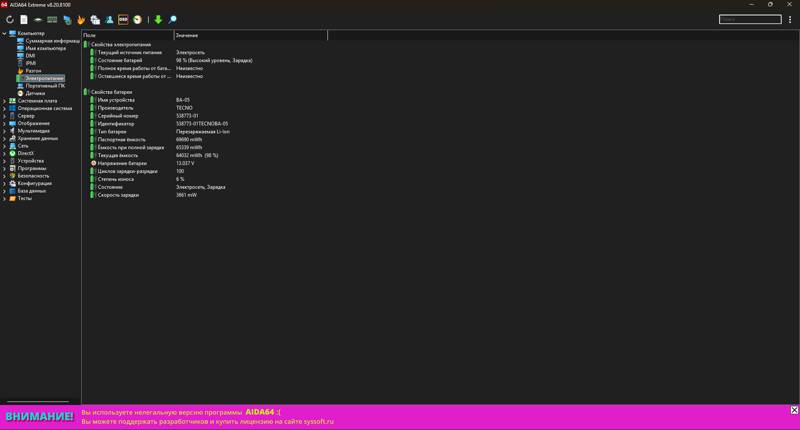Screen dimensions: 800x430
Task: Click the Refresh toolbar icon
Action: tap(10, 19)
